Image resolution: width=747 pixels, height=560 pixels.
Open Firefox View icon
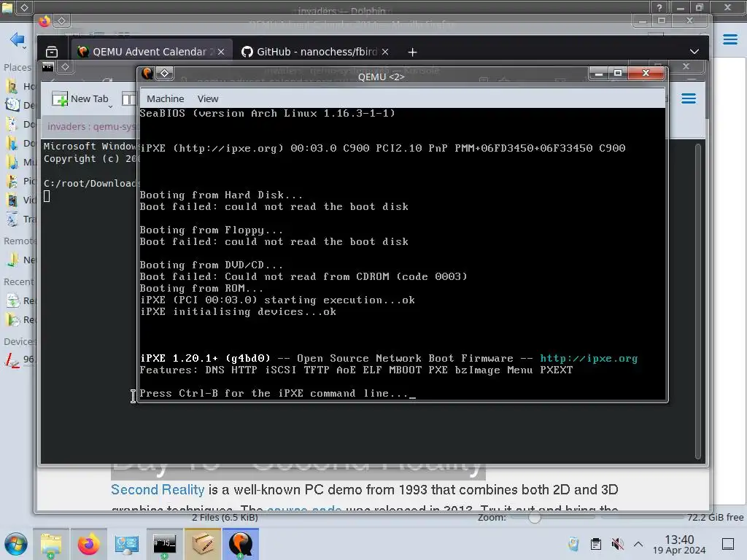pyautogui.click(x=52, y=52)
